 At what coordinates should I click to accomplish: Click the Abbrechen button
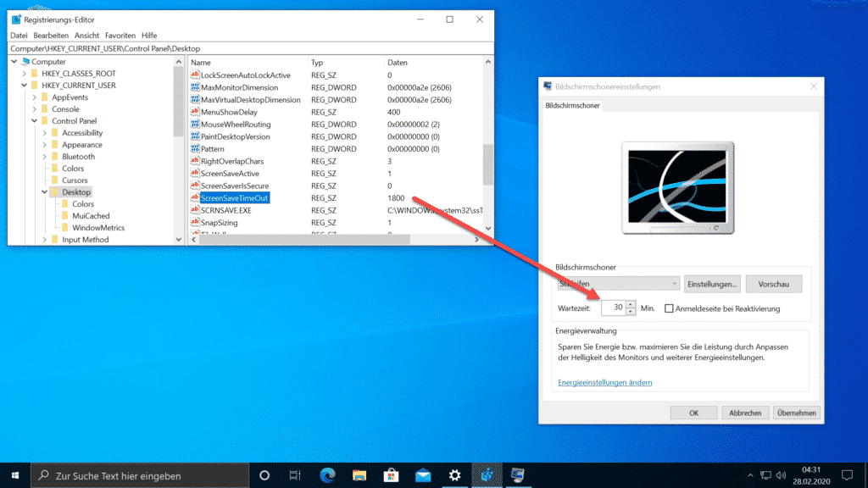745,413
